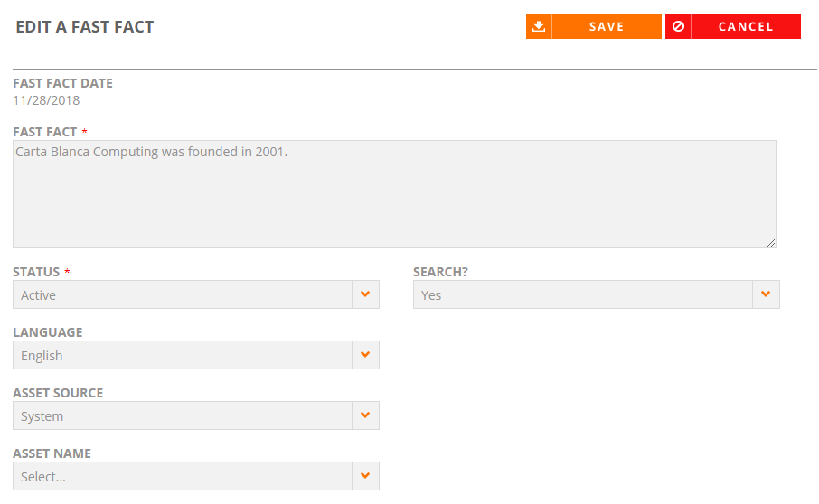Expand the Asset Source dropdown chevron
The width and height of the screenshot is (819, 504).
(365, 415)
